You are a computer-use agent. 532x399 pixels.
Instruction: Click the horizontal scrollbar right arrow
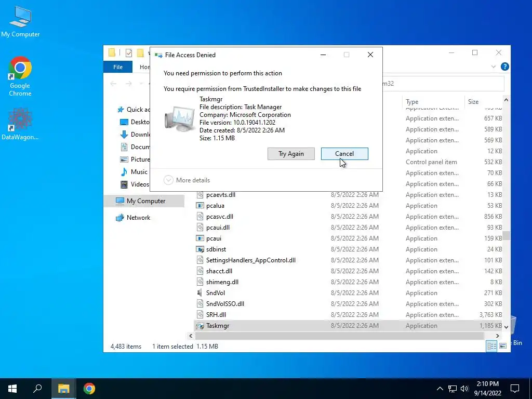pos(497,336)
